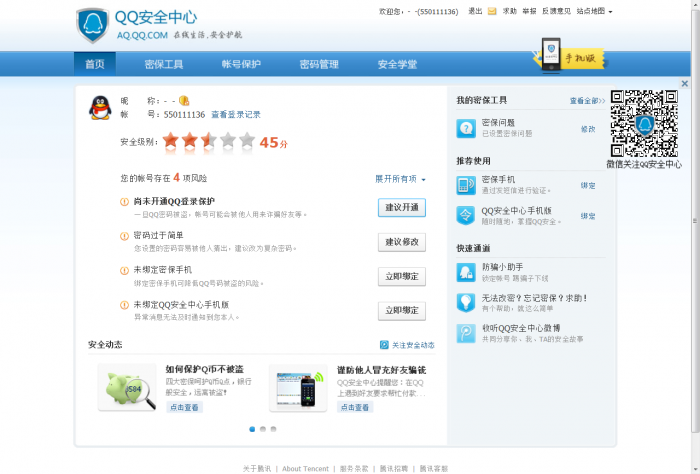
Task: Click the 反馈意见 link
Action: coord(556,11)
